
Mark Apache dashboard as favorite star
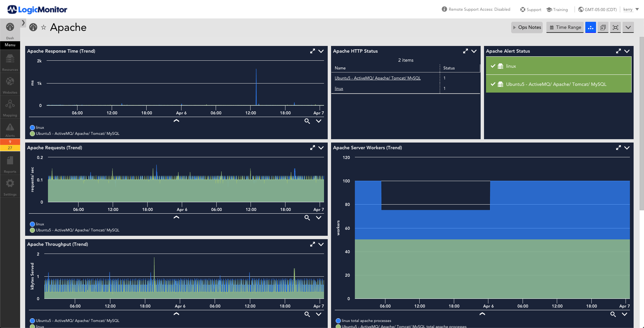coord(44,28)
